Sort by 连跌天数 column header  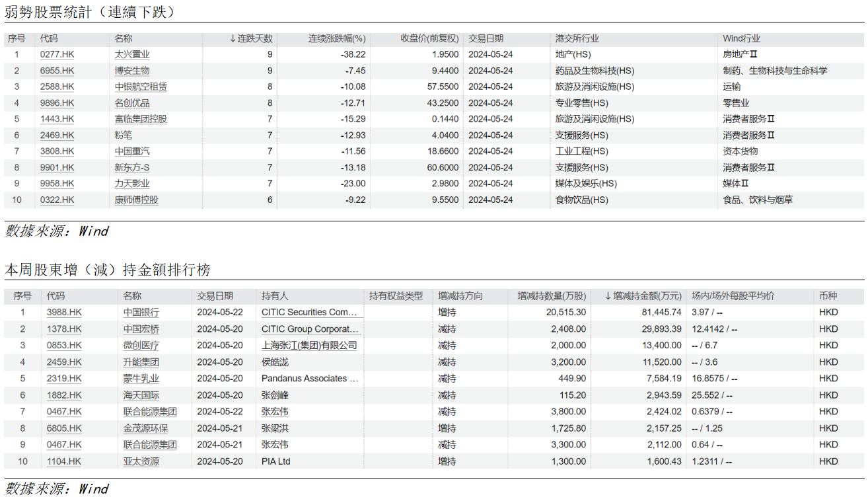(x=251, y=38)
